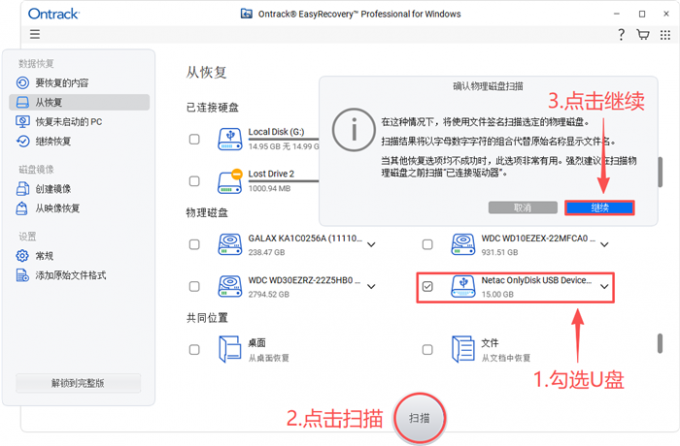
Task: Click the 继续恢复 clock icon
Action: 23,141
